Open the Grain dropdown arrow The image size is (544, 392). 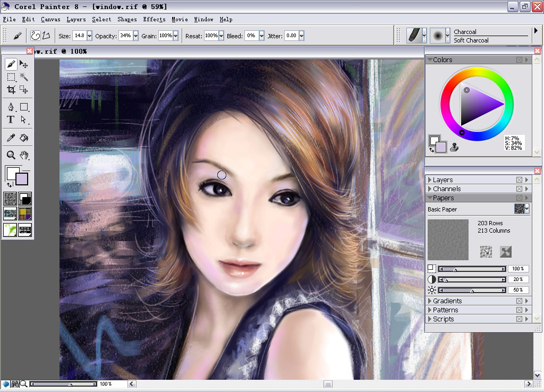click(176, 36)
